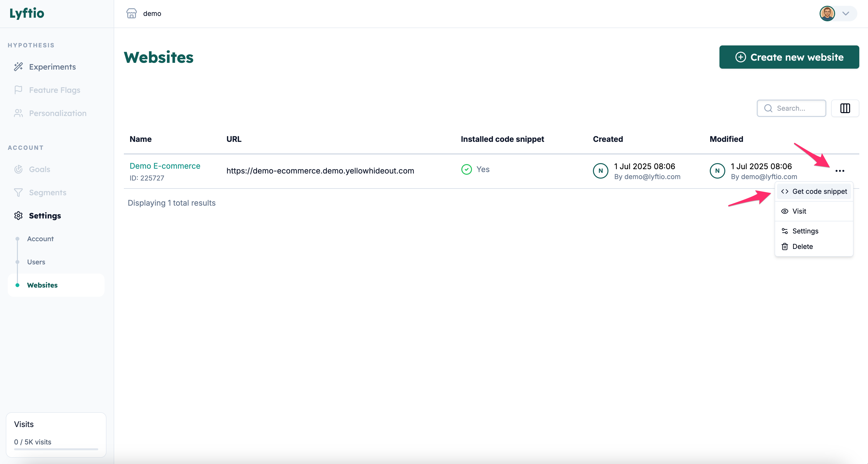Click Create new website button

click(x=789, y=57)
